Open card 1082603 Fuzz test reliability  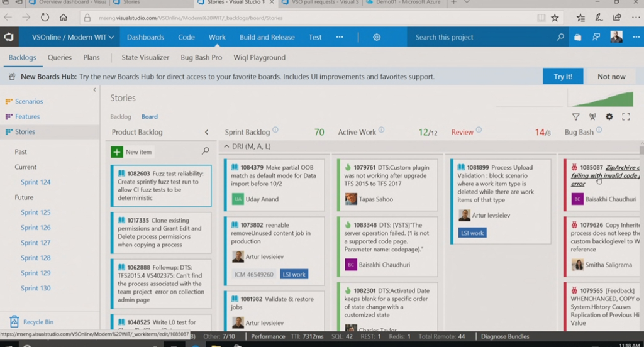click(x=161, y=185)
